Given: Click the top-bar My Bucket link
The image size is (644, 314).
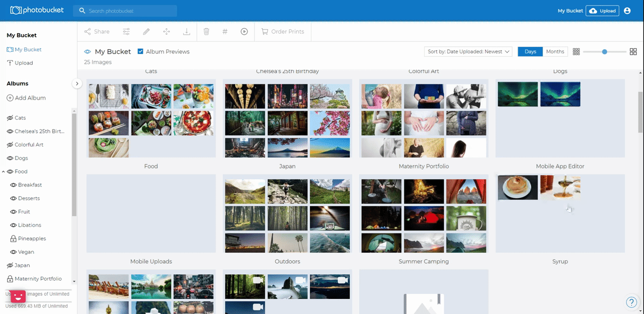Looking at the screenshot, I should (571, 11).
